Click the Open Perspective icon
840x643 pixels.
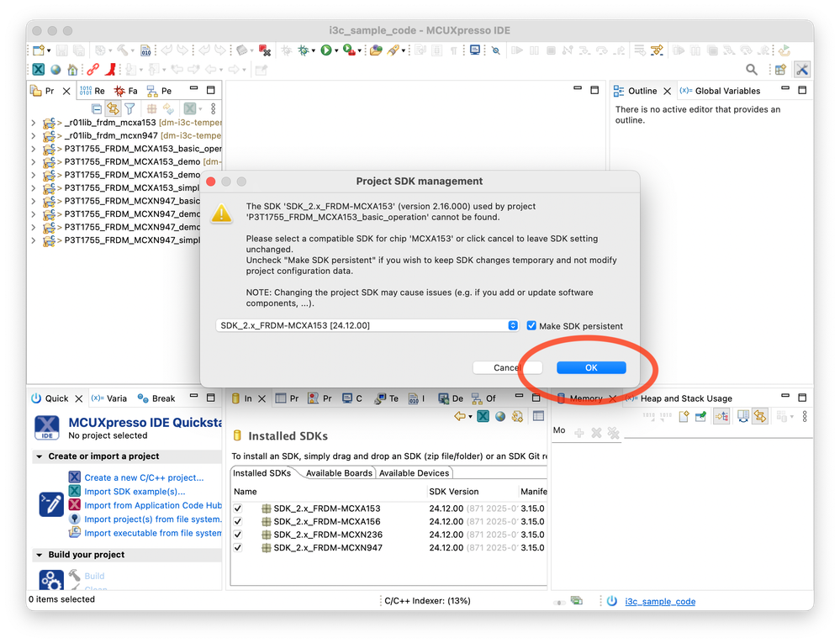(780, 70)
